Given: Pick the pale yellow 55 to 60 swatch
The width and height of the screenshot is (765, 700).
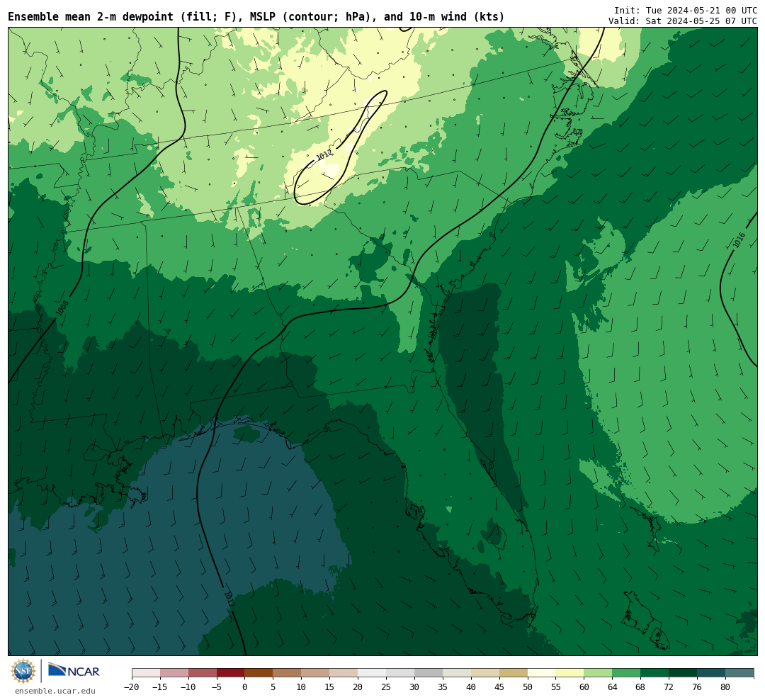Looking at the screenshot, I should click(570, 673).
